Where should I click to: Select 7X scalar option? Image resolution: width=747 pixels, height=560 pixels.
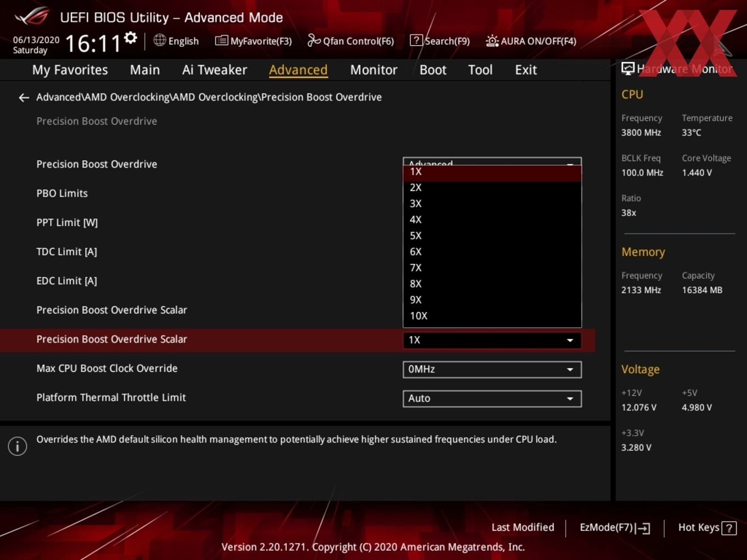(492, 268)
